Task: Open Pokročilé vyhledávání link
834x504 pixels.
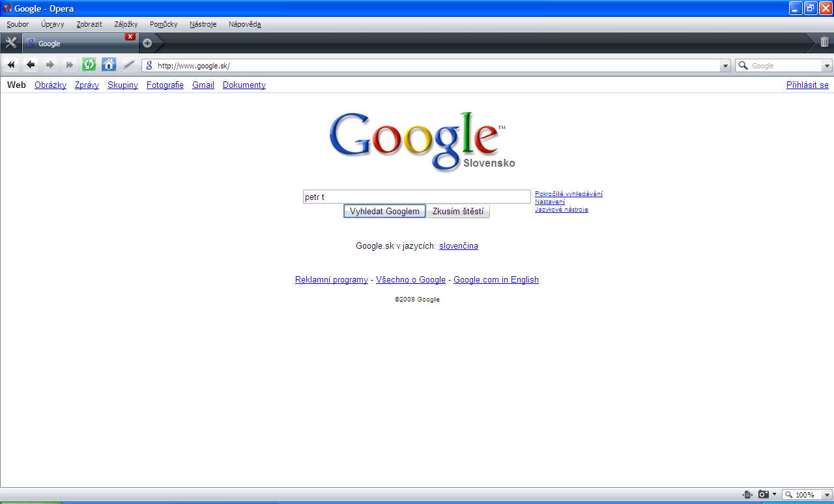Action: (x=569, y=193)
